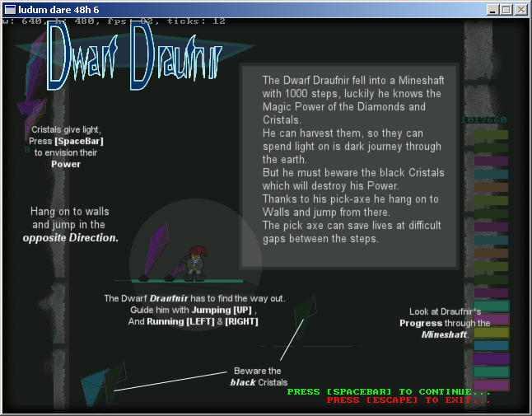The width and height of the screenshot is (532, 416).
Task: Maximize the ludum dare 48h 6 window
Action: click(x=506, y=9)
